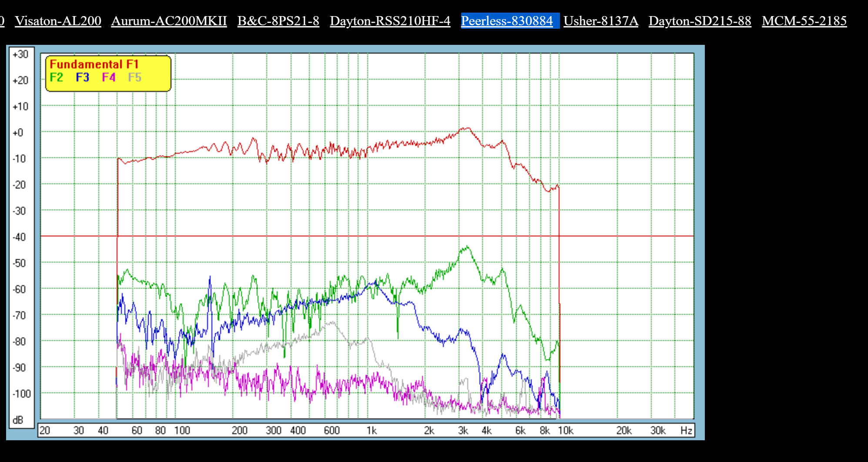Click the -40 dB axis label
The image size is (868, 462).
coord(20,237)
